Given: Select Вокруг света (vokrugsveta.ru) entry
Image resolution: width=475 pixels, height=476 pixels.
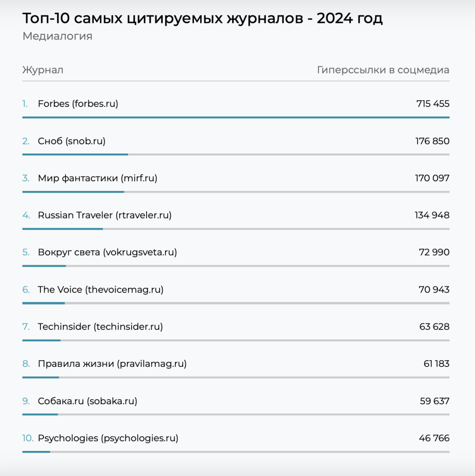Looking at the screenshot, I should (x=107, y=253).
